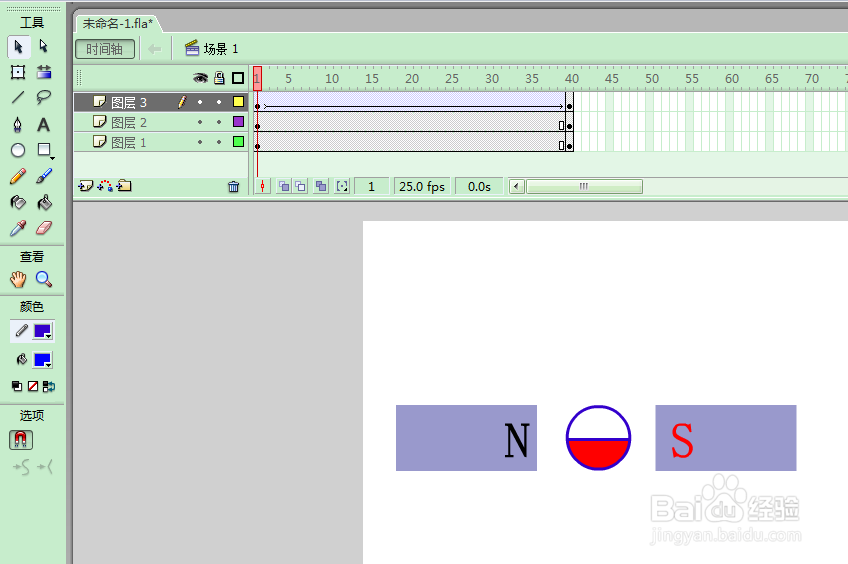
Task: Select the Lasso tool
Action: [x=44, y=97]
